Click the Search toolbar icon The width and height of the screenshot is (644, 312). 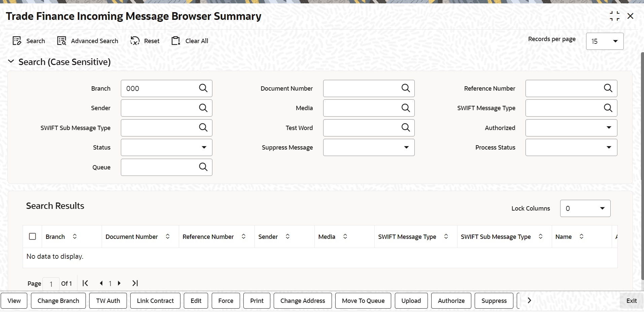tap(17, 41)
